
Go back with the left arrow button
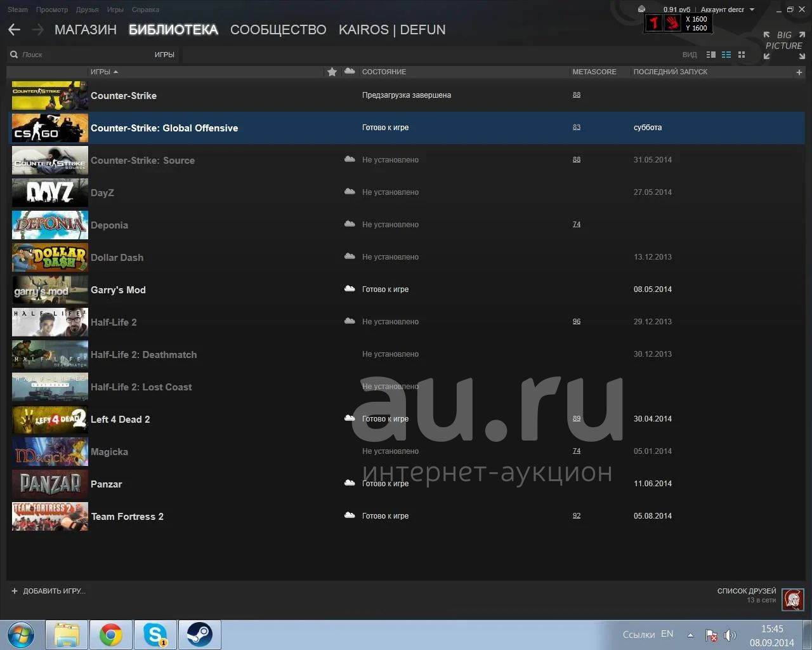[x=14, y=30]
